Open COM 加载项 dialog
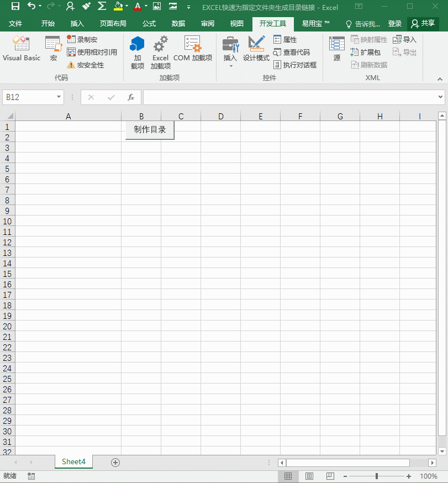 click(193, 49)
